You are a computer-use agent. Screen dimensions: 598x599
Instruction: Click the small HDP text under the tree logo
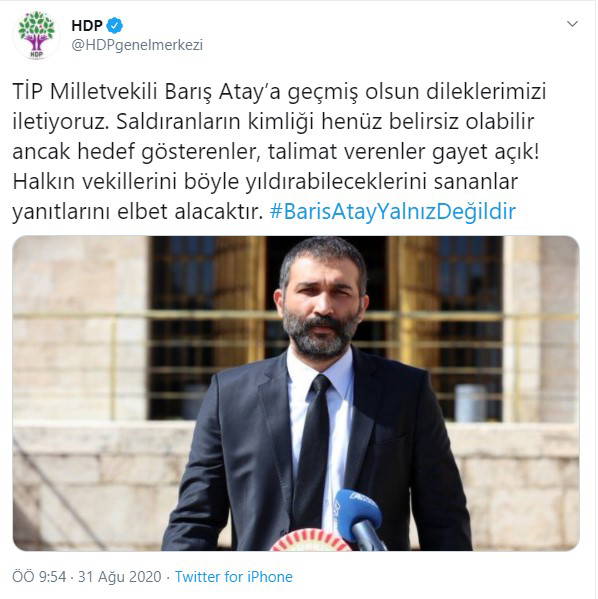tap(36, 54)
